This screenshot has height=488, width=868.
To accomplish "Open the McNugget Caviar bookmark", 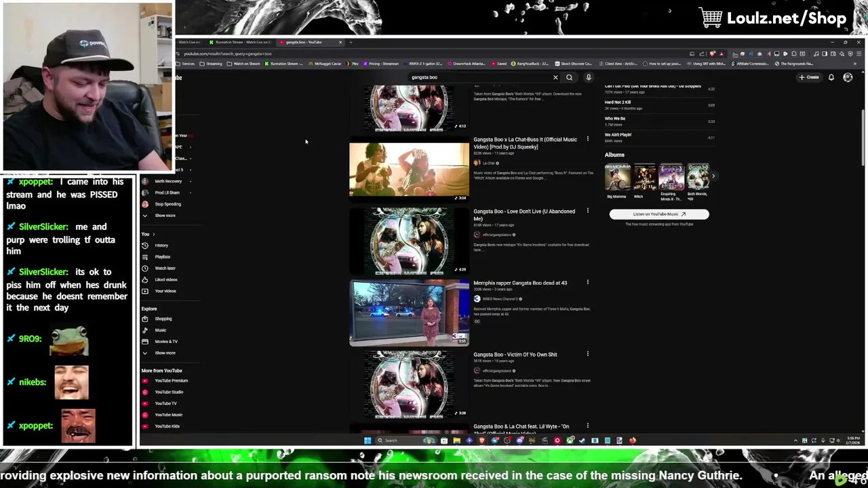I will point(325,64).
